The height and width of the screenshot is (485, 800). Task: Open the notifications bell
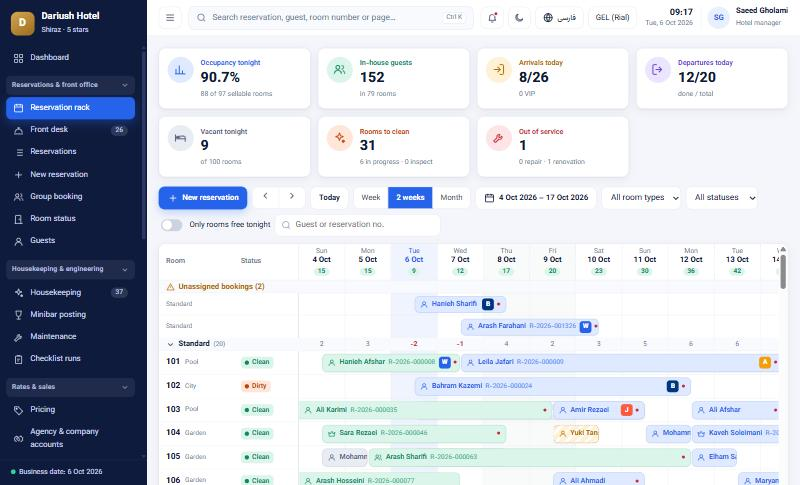[x=492, y=18]
